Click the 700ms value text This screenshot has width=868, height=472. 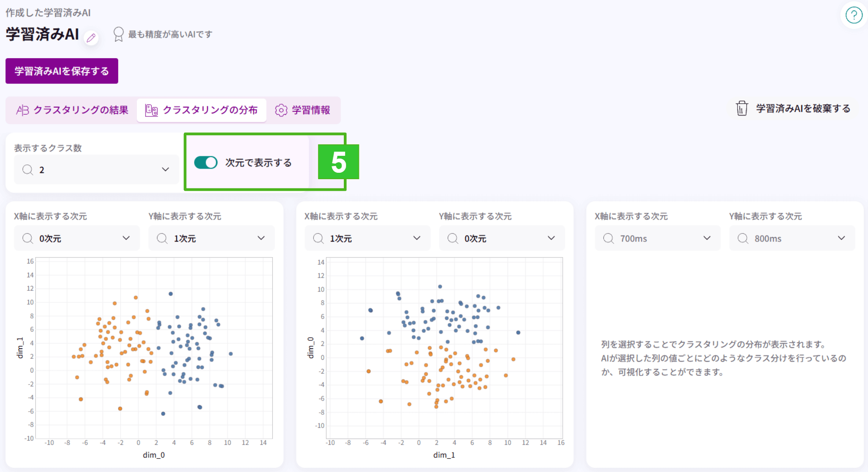[634, 239]
